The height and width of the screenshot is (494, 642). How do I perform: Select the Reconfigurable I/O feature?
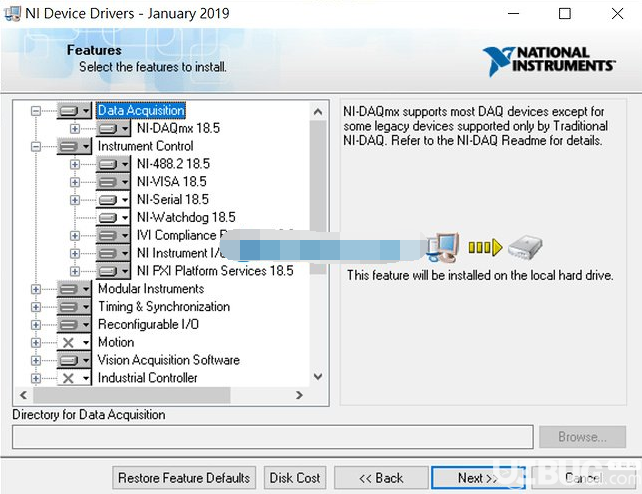148,325
